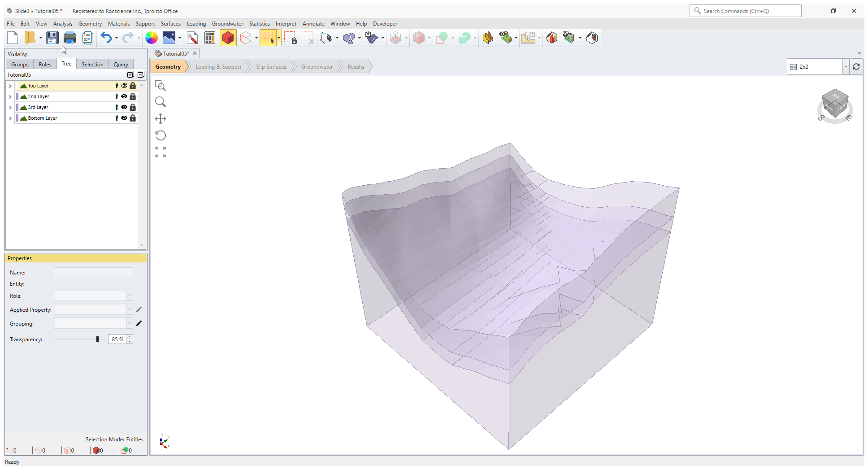868x470 pixels.
Task: Click the Name input field
Action: (x=93, y=272)
